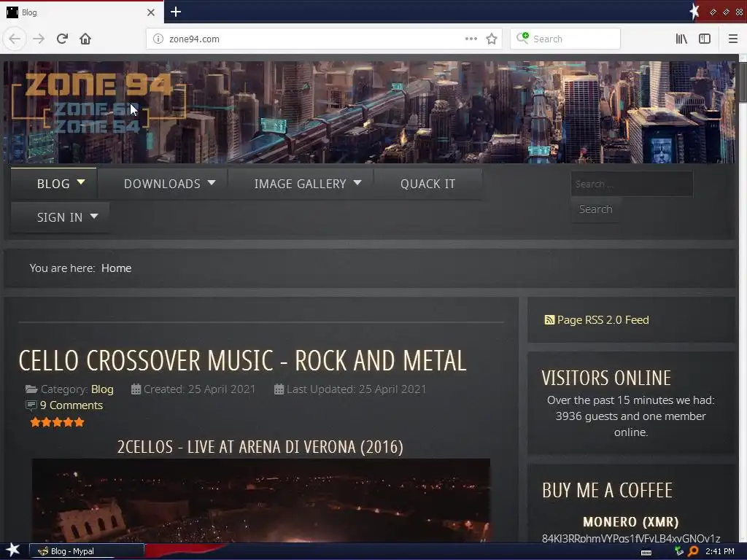Click the tray network icon

pyautogui.click(x=679, y=551)
